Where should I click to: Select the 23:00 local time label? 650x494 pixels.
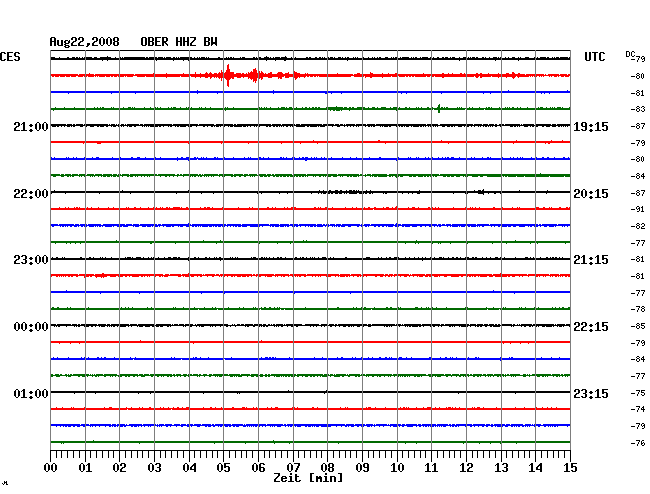point(31,260)
